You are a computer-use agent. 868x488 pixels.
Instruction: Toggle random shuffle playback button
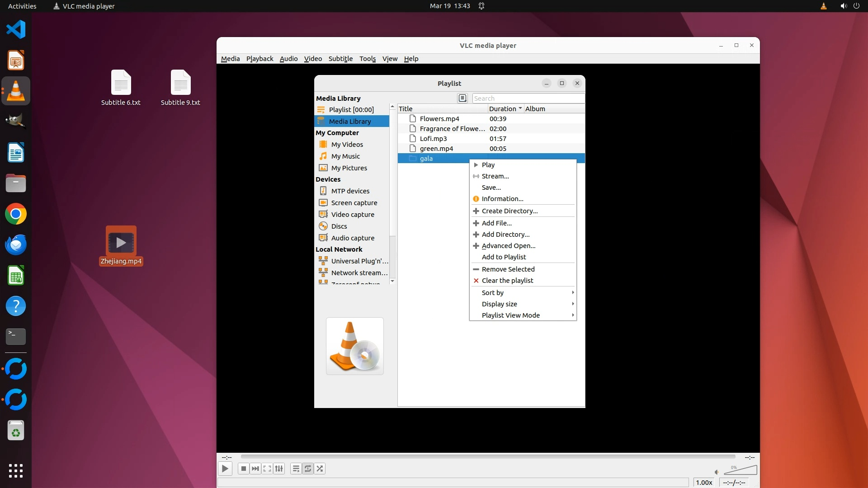(x=320, y=469)
